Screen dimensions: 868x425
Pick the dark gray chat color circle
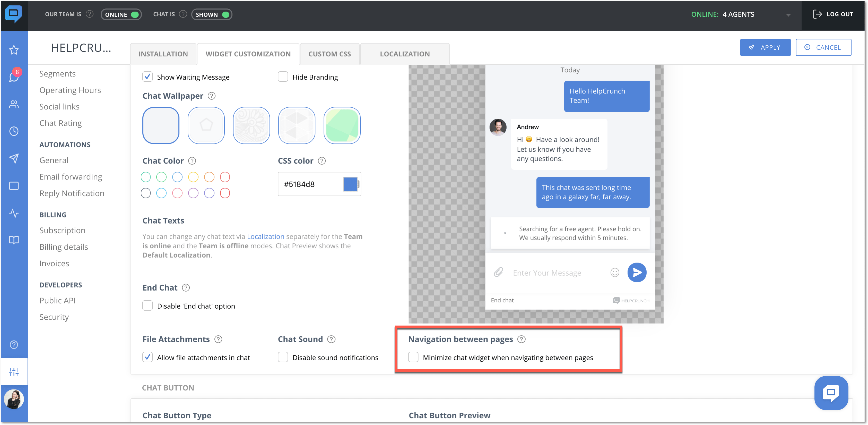[x=145, y=193]
